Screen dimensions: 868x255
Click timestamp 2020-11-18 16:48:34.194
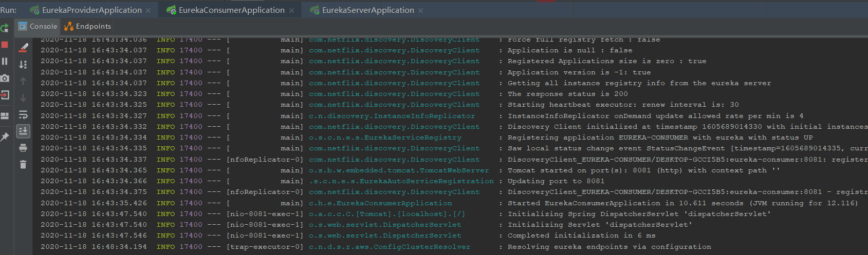tap(94, 247)
